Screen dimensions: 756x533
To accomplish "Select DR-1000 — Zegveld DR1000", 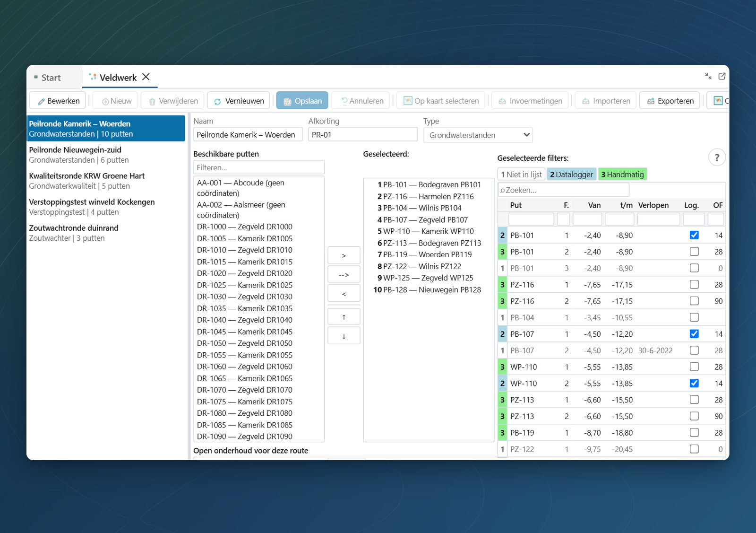I will [259, 227].
